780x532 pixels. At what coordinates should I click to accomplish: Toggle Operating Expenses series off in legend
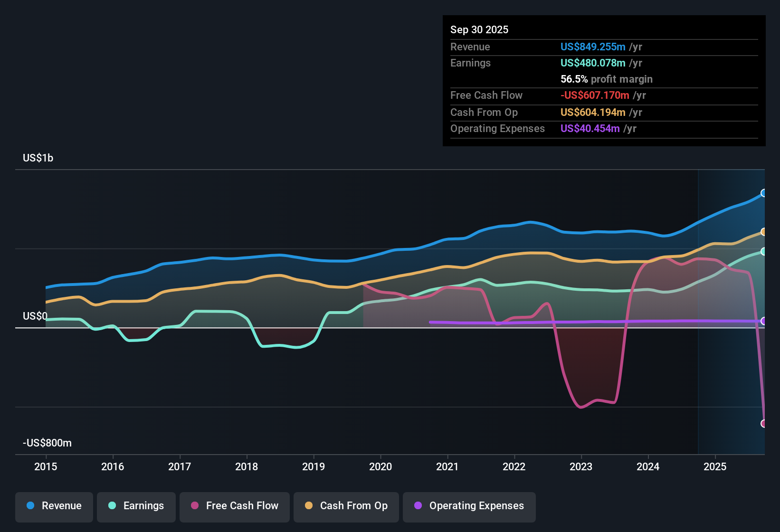[469, 506]
